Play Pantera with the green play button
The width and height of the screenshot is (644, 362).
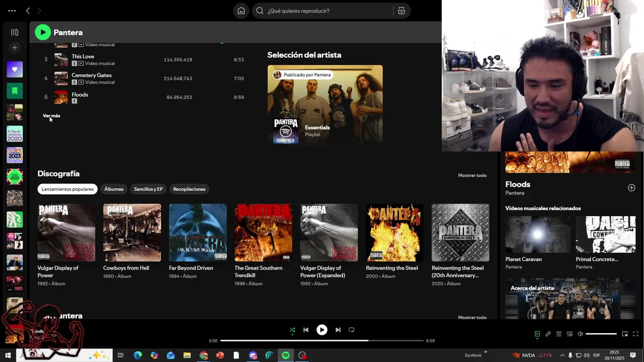point(43,32)
